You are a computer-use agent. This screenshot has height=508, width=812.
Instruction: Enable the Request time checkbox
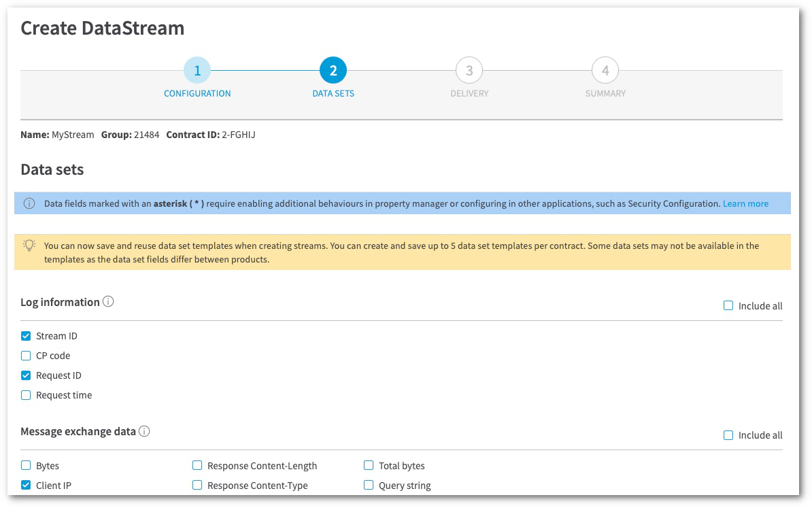(x=26, y=395)
